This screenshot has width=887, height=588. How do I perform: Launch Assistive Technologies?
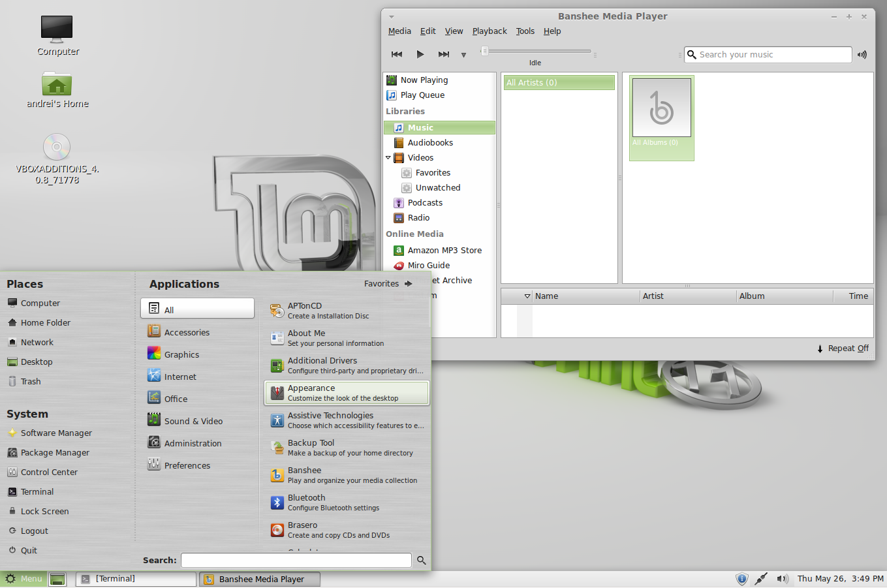(347, 420)
